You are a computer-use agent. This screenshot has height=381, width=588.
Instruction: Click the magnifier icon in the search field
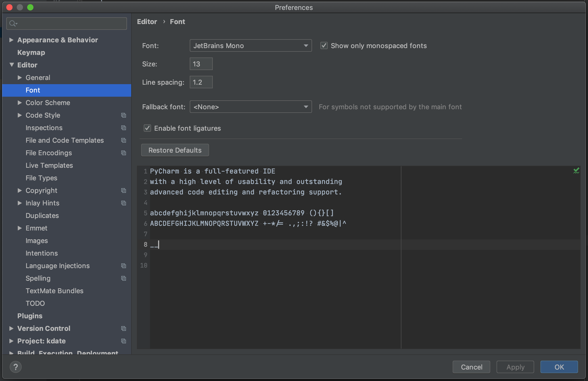coord(13,23)
